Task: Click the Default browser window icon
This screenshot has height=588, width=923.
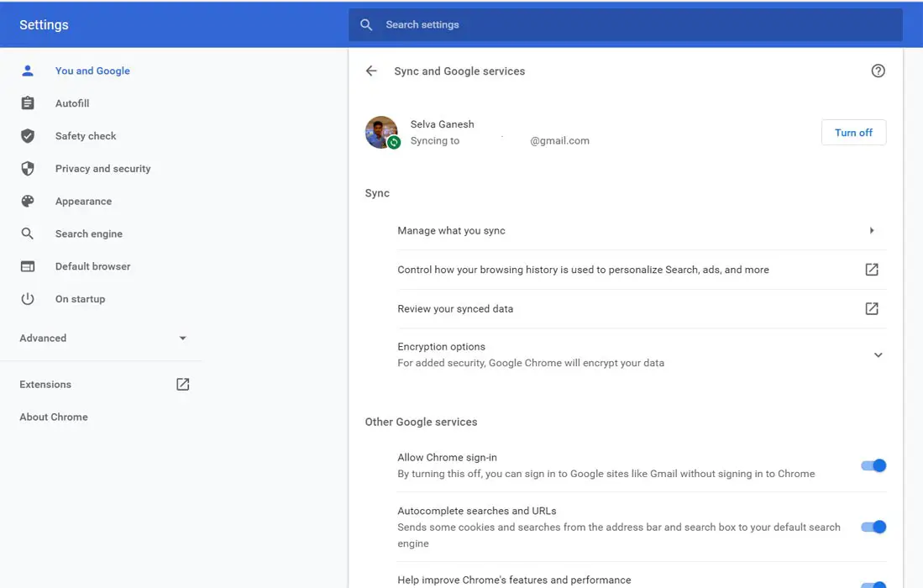Action: click(27, 266)
